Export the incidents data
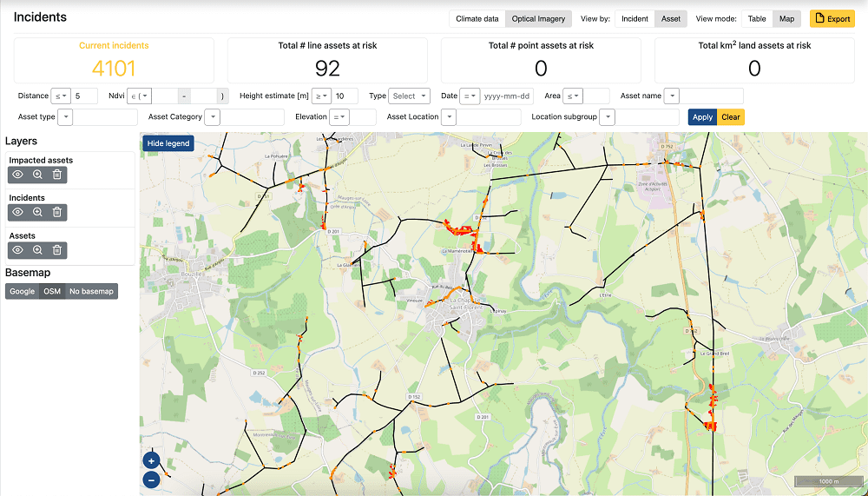 (832, 19)
